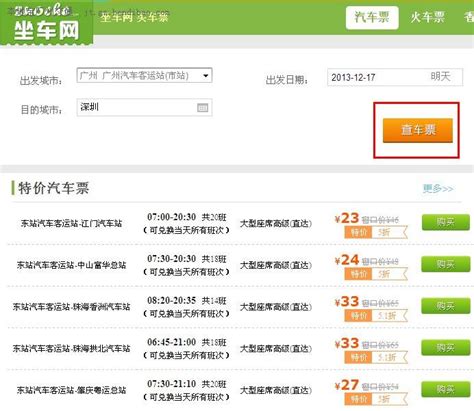Buy ticket for 中山富华总站 route
The image size is (474, 411).
tap(446, 264)
